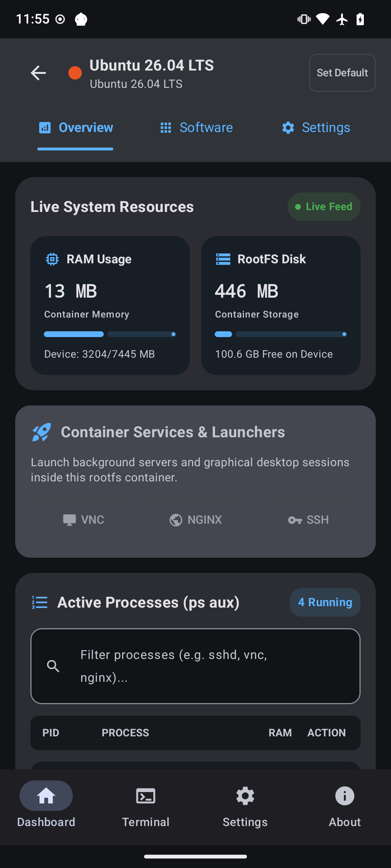
Task: Click the About info icon
Action: 345,796
